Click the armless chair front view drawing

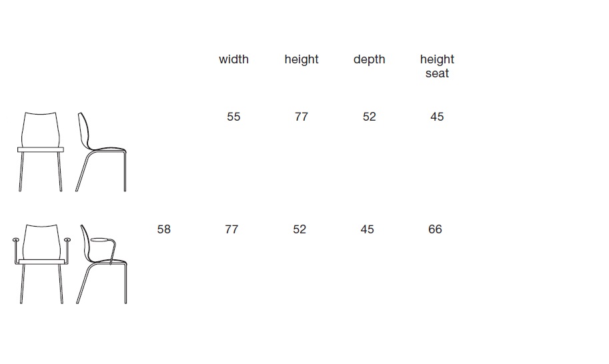click(x=41, y=152)
